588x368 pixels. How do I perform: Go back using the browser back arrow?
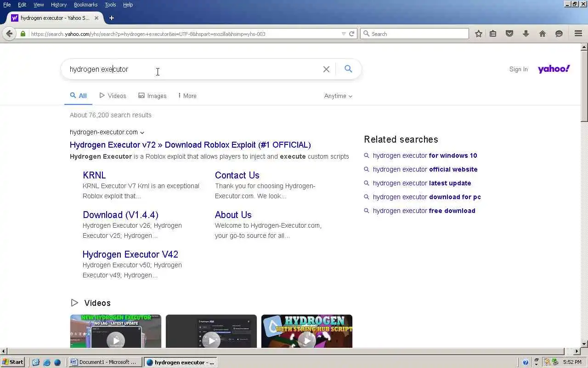click(x=9, y=34)
